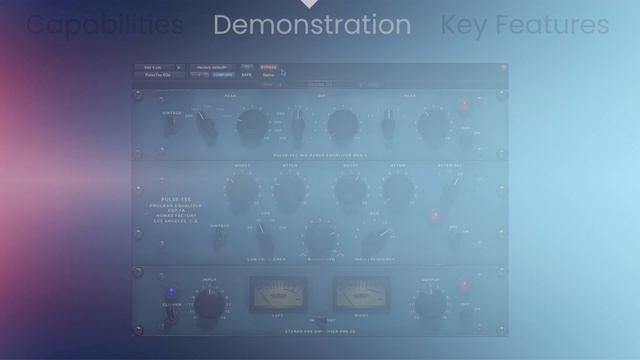Click the blue CLIPPER indicator light
Image resolution: width=640 pixels, height=360 pixels.
click(x=171, y=292)
